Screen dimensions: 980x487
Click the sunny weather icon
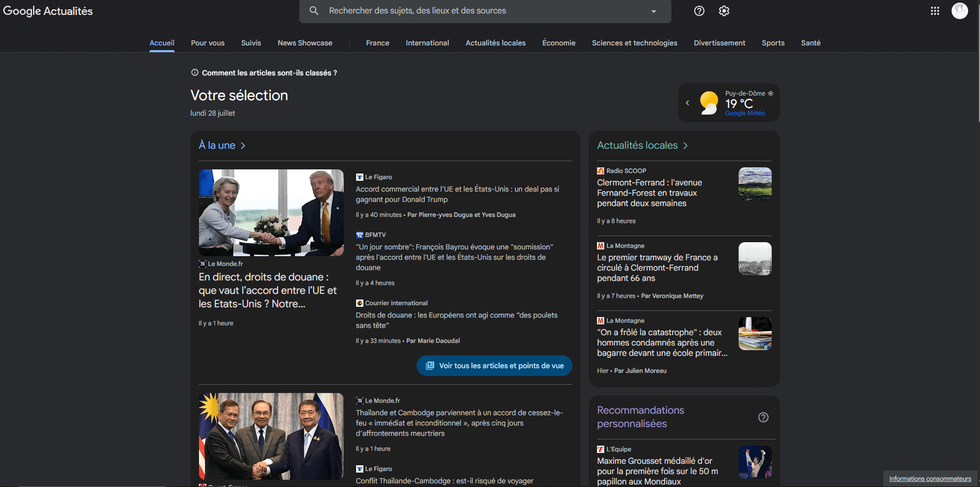pos(709,103)
